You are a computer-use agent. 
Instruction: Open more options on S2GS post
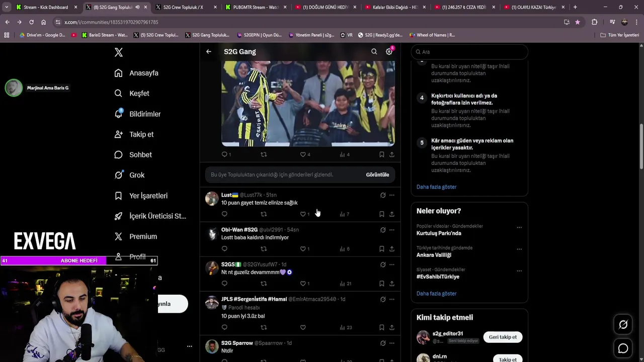392,264
